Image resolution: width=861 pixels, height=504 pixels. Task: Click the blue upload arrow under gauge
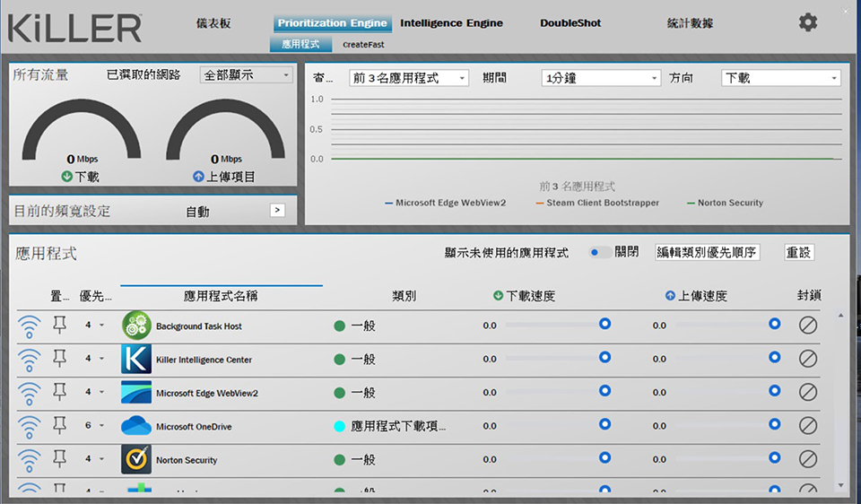point(198,177)
